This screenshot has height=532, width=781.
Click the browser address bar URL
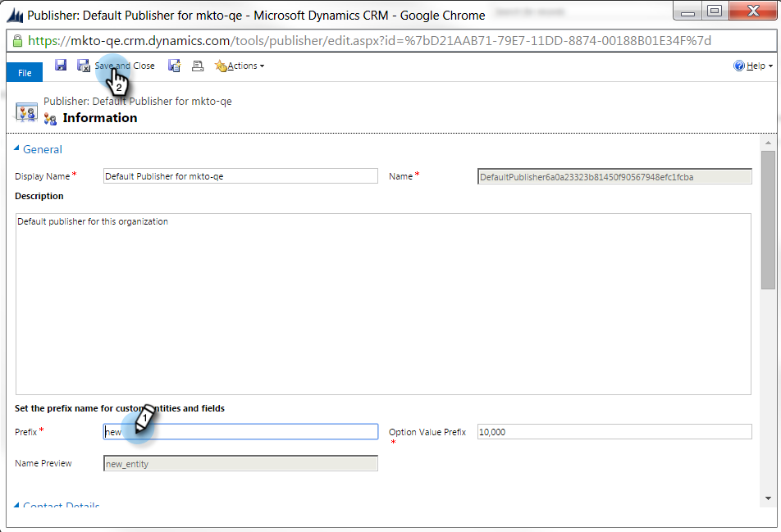369,41
